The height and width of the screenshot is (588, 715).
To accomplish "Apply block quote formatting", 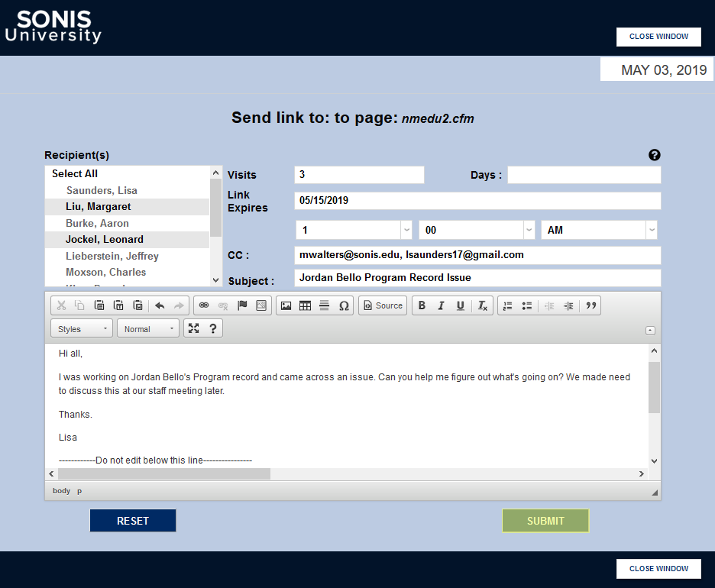I will tap(591, 305).
